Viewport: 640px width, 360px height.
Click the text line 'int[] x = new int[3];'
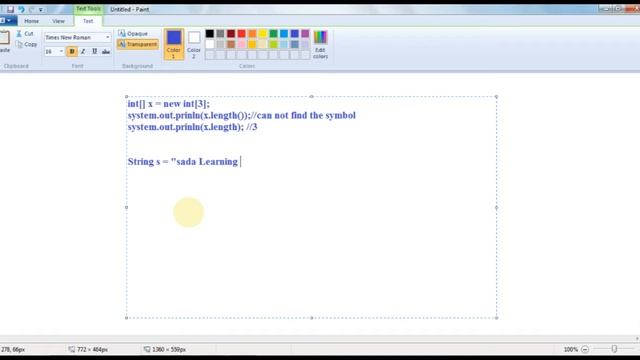point(169,104)
